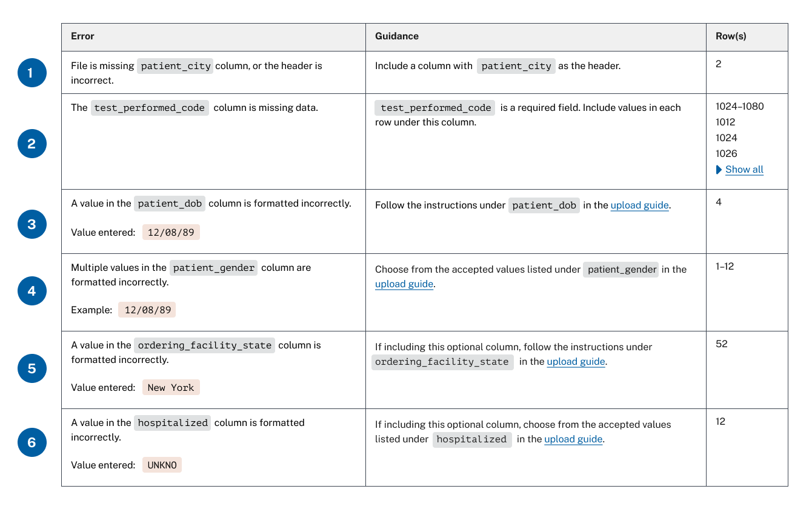This screenshot has width=812, height=509.
Task: Click 12/08/89 example for patient_gender
Action: pyautogui.click(x=148, y=310)
